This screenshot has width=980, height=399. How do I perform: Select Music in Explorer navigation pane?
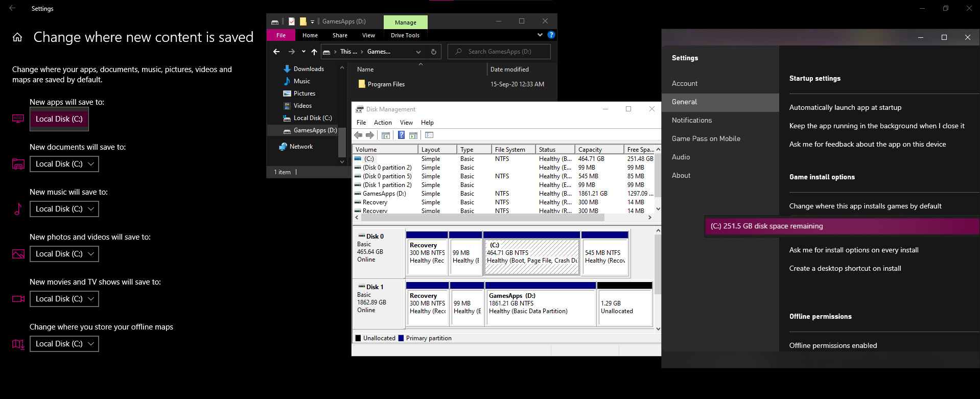(302, 81)
